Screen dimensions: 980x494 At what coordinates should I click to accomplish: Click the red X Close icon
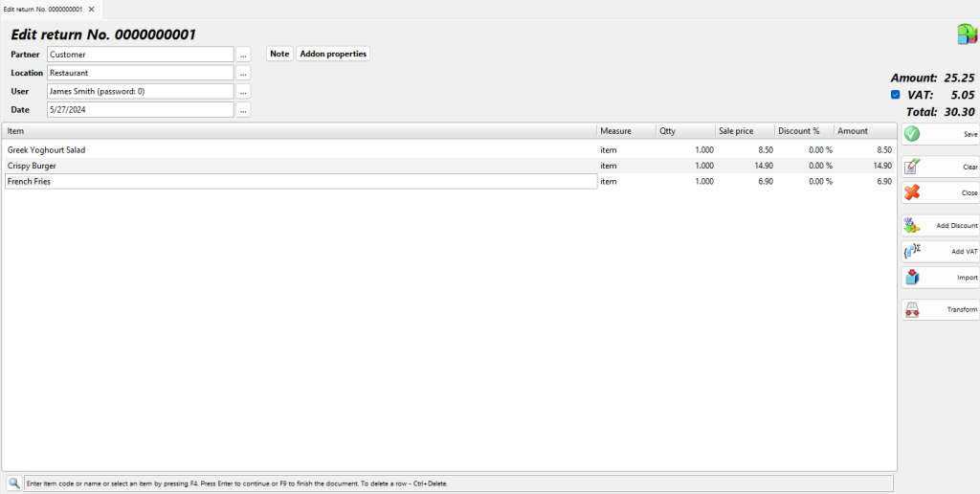point(912,192)
